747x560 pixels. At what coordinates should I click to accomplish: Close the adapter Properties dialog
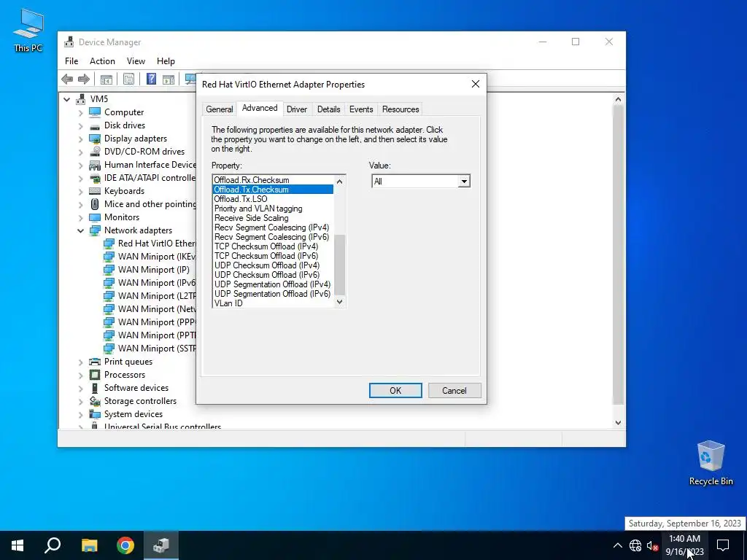tap(476, 85)
